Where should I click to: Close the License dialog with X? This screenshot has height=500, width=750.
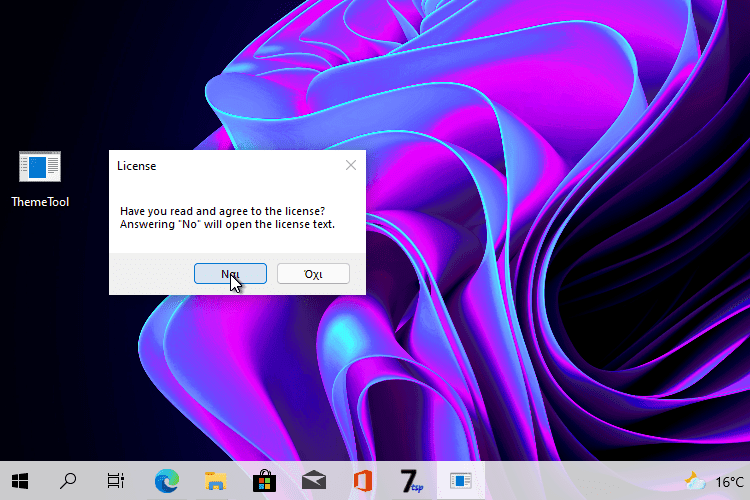click(350, 165)
